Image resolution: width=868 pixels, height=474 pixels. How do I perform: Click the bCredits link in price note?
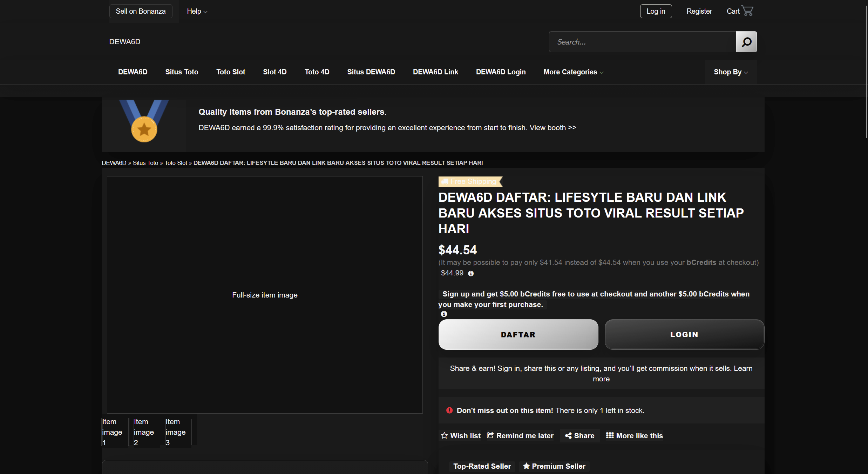click(x=701, y=262)
